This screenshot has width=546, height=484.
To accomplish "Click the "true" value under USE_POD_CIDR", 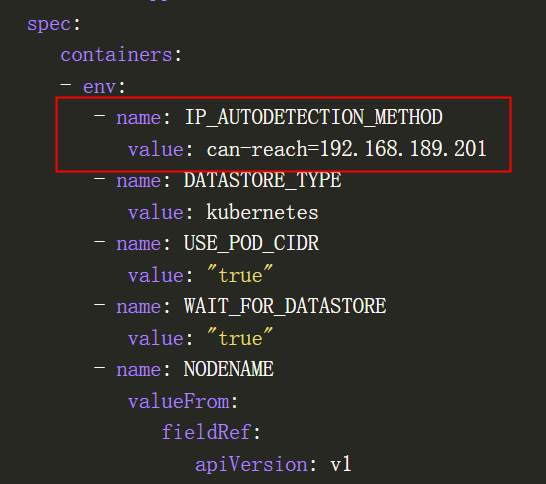I will (x=240, y=275).
